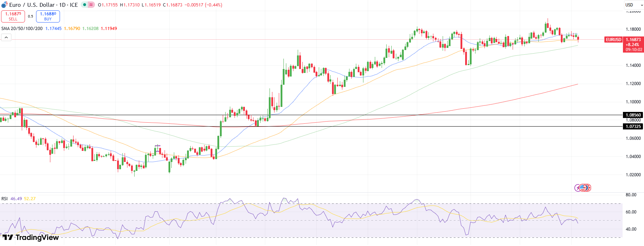Screen dimensions: 644x246
Task: Click the Euro/US flag symbol icon
Action: coord(4,5)
